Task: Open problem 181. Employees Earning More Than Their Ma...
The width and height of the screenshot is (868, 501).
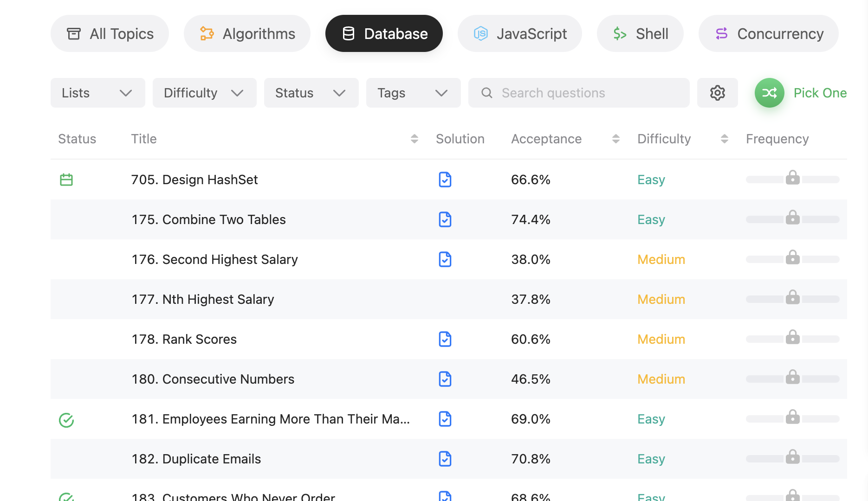Action: pos(271,419)
